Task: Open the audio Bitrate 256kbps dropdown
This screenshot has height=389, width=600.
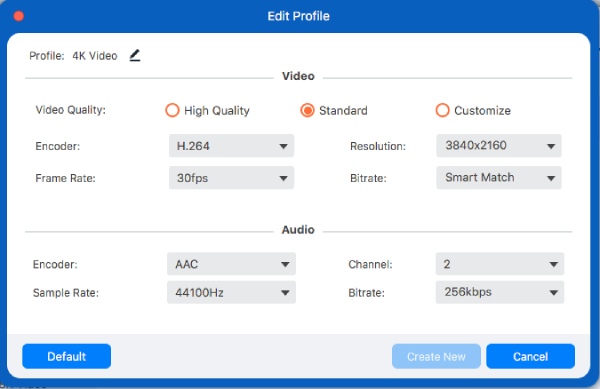Action: [500, 293]
